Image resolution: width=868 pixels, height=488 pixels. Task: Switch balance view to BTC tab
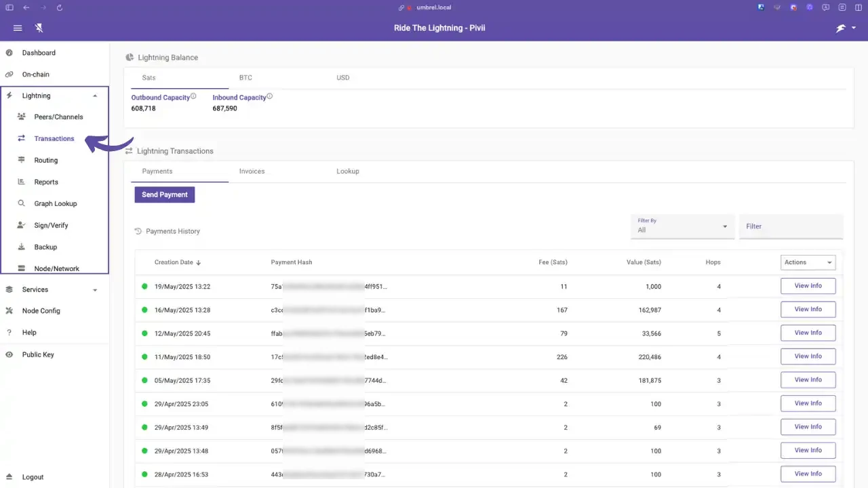coord(245,78)
